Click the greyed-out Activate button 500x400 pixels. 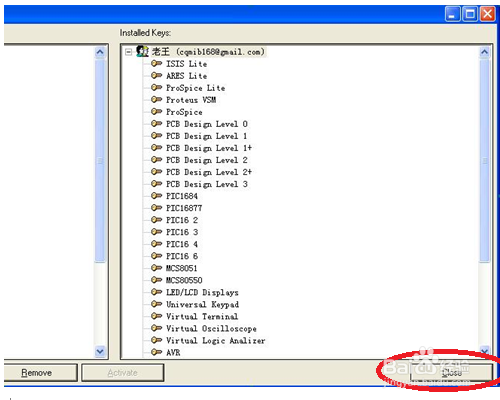123,372
